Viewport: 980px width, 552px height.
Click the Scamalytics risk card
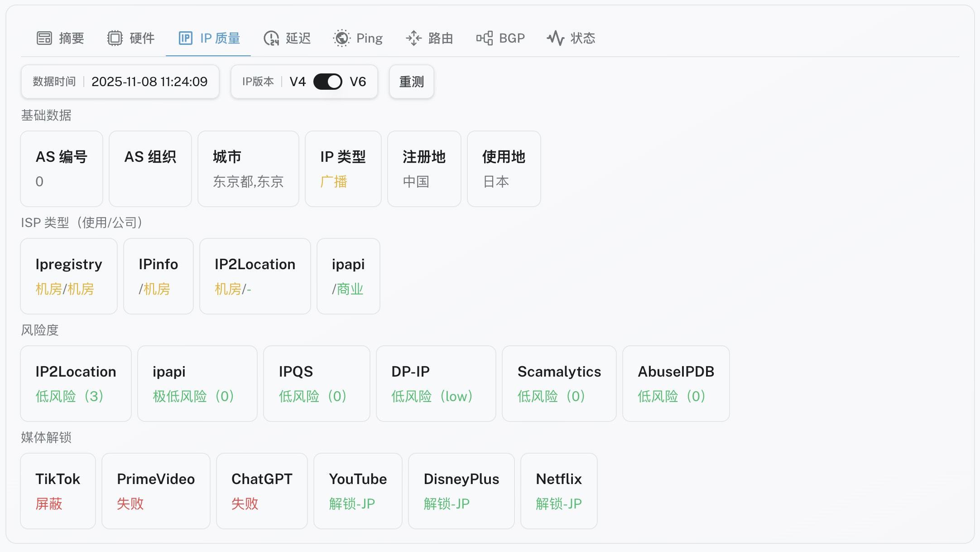pos(559,383)
